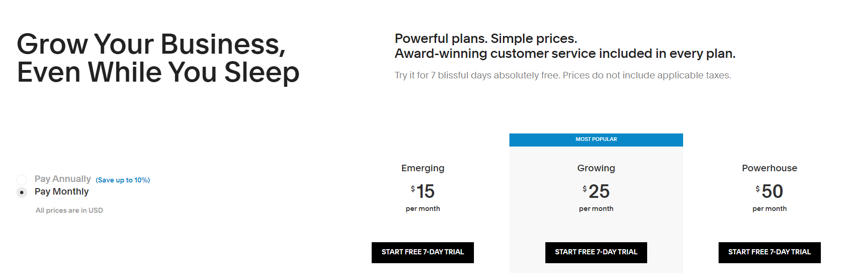The image size is (868, 273).
Task: Click the 'Powerful plans. Simple prices.' subheading
Action: click(x=486, y=39)
